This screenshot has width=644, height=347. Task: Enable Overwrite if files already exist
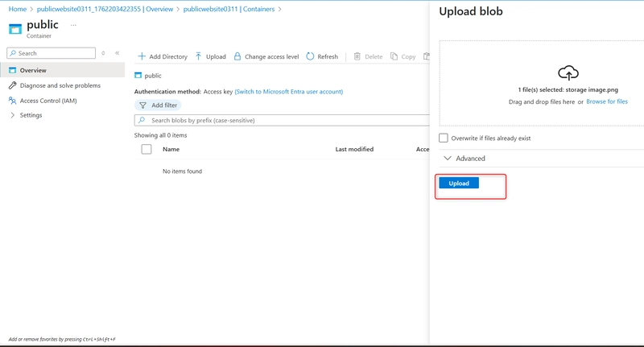(444, 138)
